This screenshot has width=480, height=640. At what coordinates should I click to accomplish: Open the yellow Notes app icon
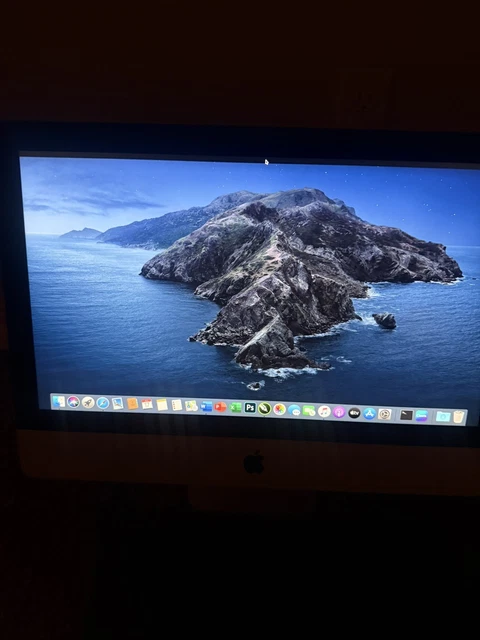[x=162, y=404]
